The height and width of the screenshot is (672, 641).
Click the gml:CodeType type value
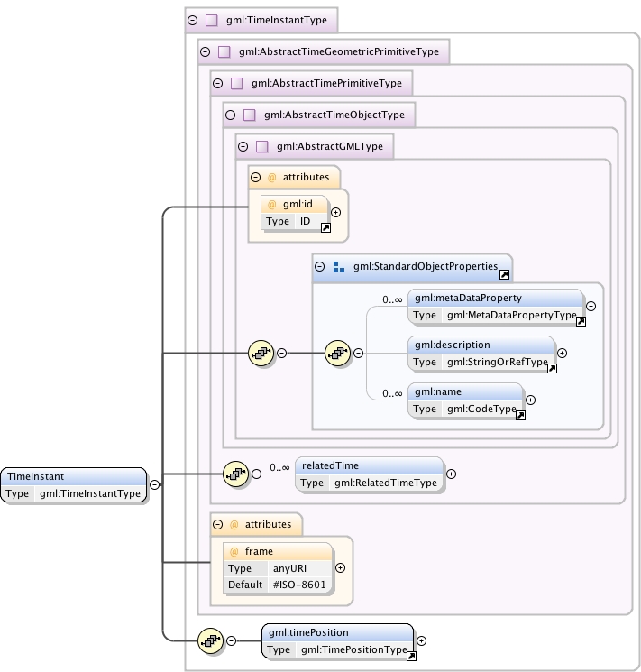[x=481, y=409]
